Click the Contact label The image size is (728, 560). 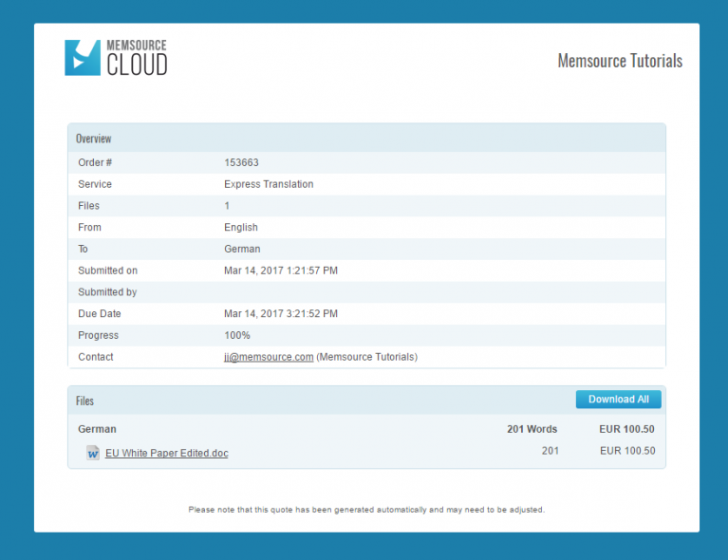[96, 357]
